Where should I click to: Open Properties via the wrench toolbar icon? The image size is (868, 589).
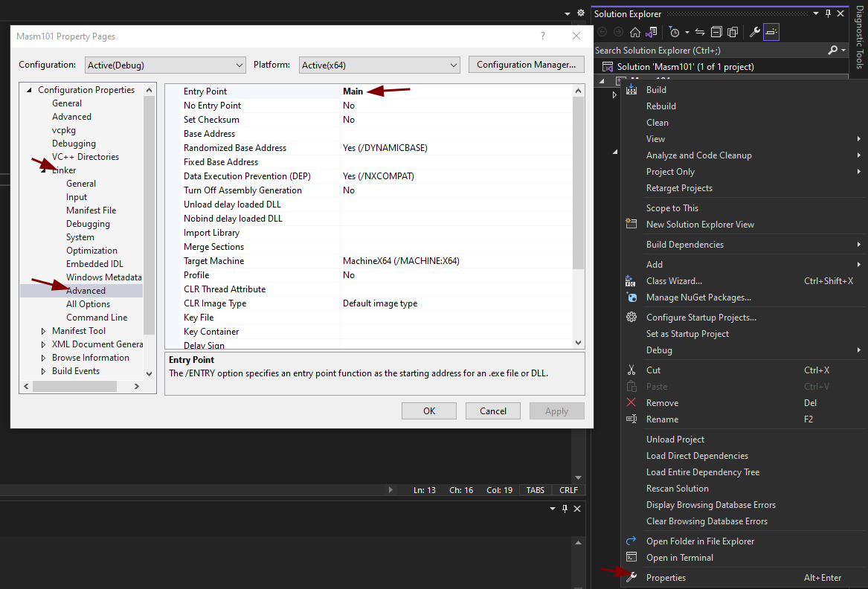point(754,32)
